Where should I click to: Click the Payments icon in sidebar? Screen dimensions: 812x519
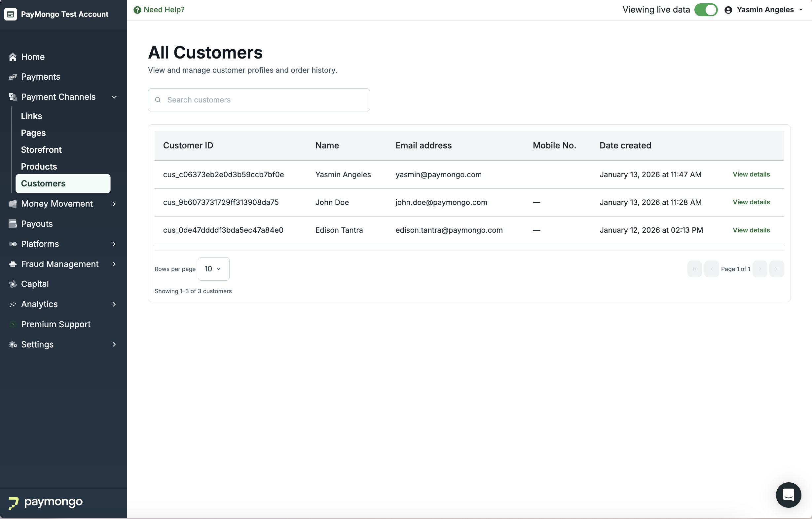tap(13, 77)
